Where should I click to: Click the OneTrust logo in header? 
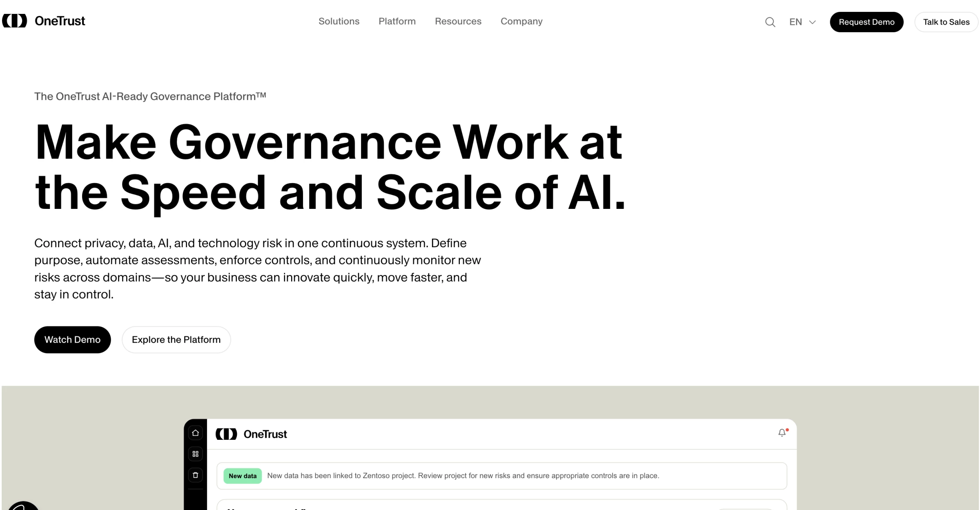tap(44, 21)
